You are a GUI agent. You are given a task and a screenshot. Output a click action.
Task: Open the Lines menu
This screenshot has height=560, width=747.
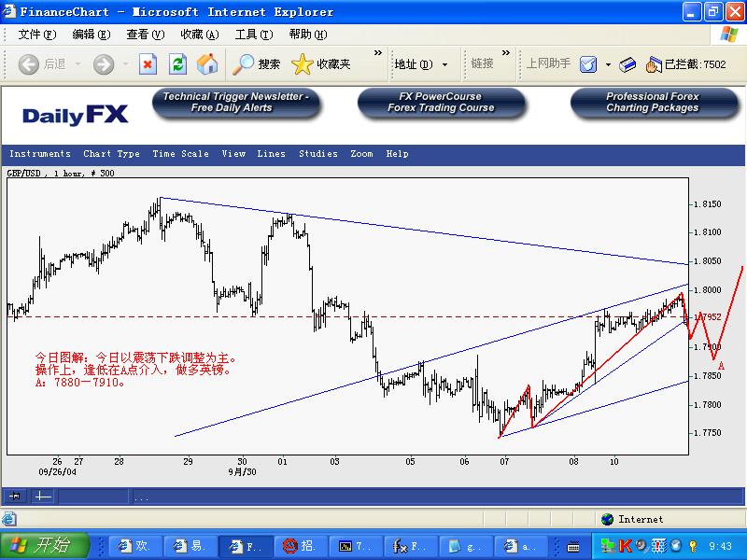pyautogui.click(x=271, y=154)
